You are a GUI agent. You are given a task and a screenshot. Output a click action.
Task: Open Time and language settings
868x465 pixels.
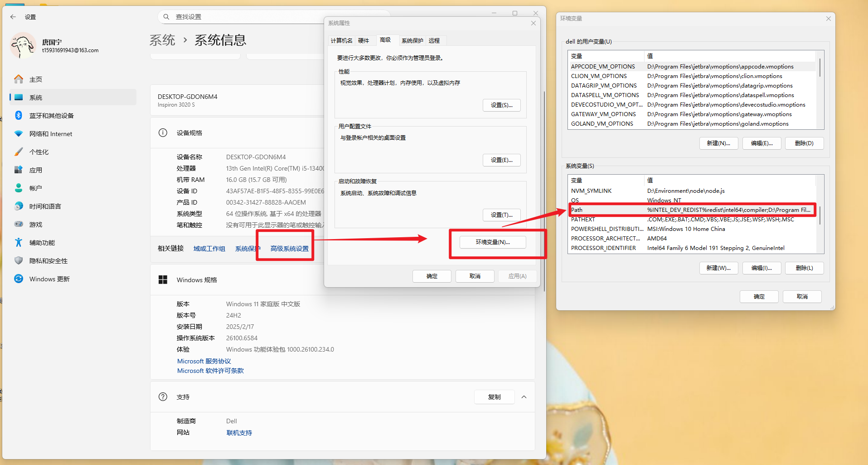tap(73, 206)
